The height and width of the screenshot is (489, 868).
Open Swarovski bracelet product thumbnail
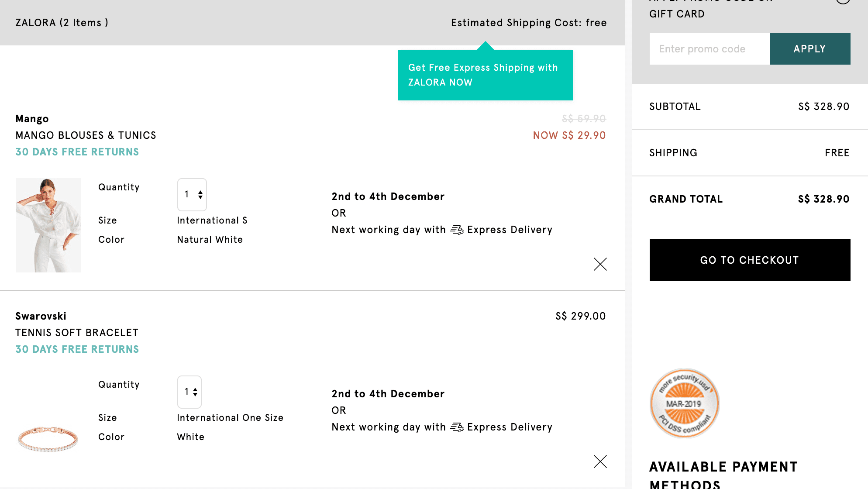48,439
